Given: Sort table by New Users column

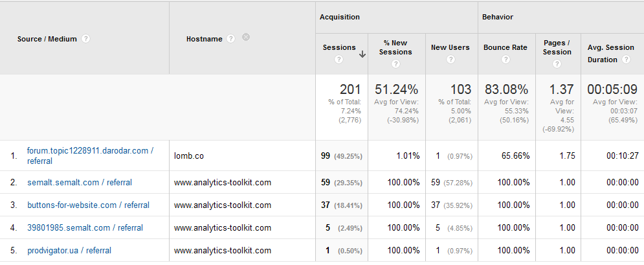Looking at the screenshot, I should tap(450, 47).
